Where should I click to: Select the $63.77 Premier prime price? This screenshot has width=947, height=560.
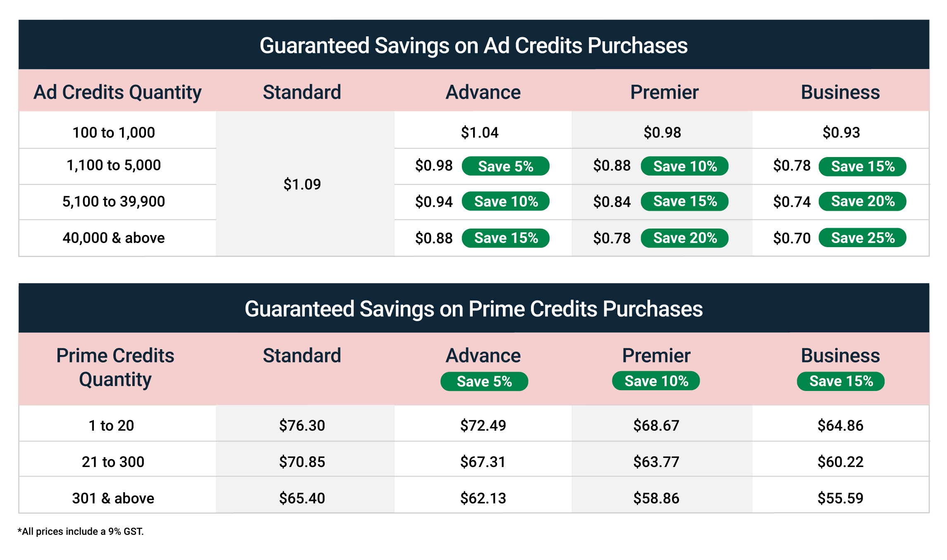(x=656, y=462)
